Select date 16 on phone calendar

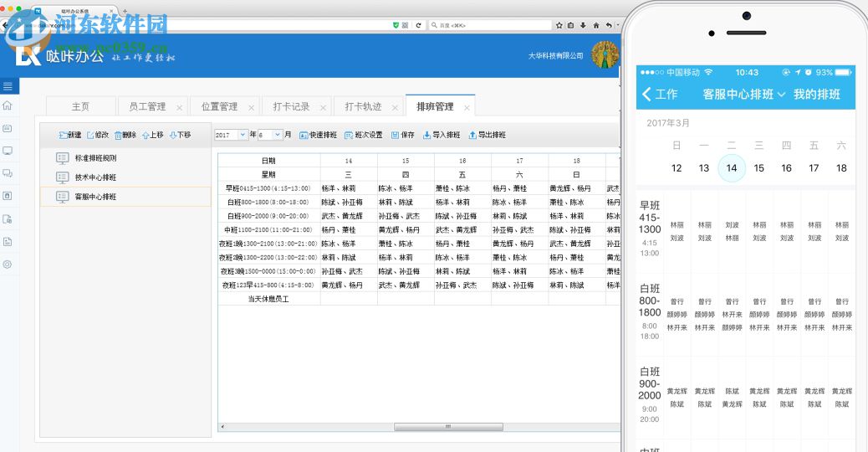coord(786,168)
